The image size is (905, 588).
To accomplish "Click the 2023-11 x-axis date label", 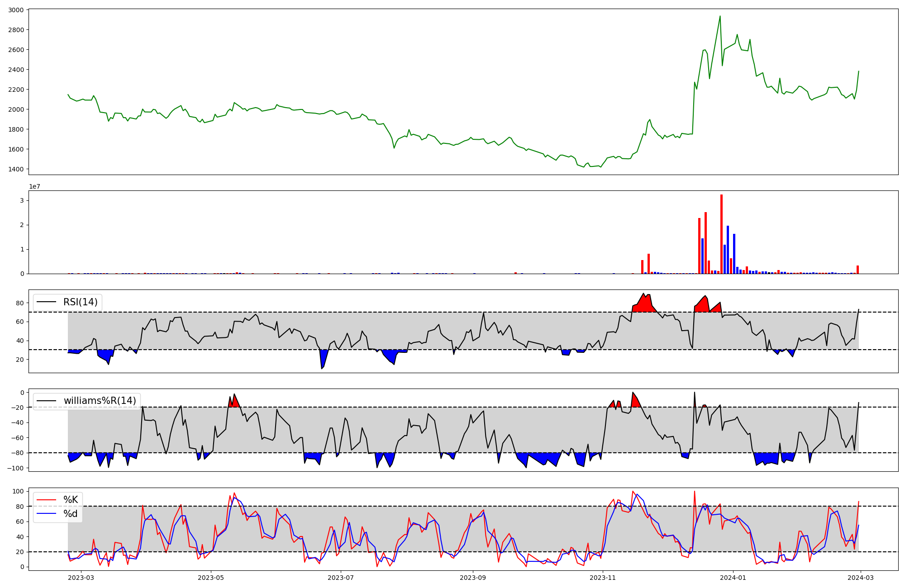I will (603, 578).
